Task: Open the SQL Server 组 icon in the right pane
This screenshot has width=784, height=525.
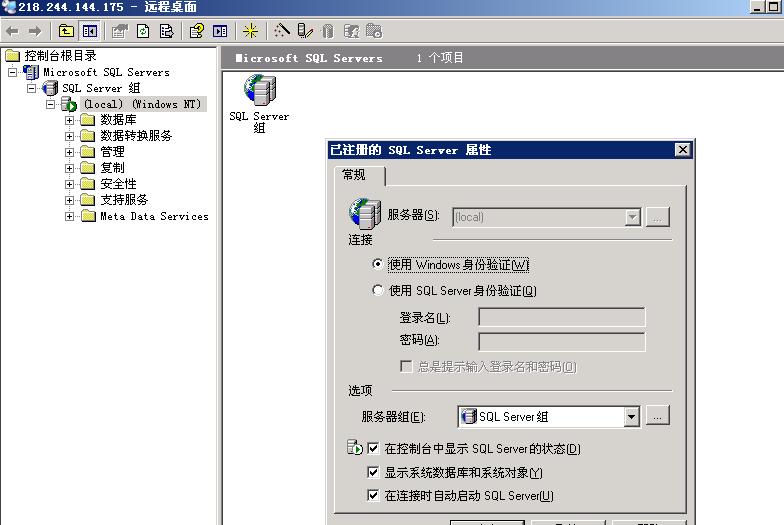Action: [x=260, y=90]
